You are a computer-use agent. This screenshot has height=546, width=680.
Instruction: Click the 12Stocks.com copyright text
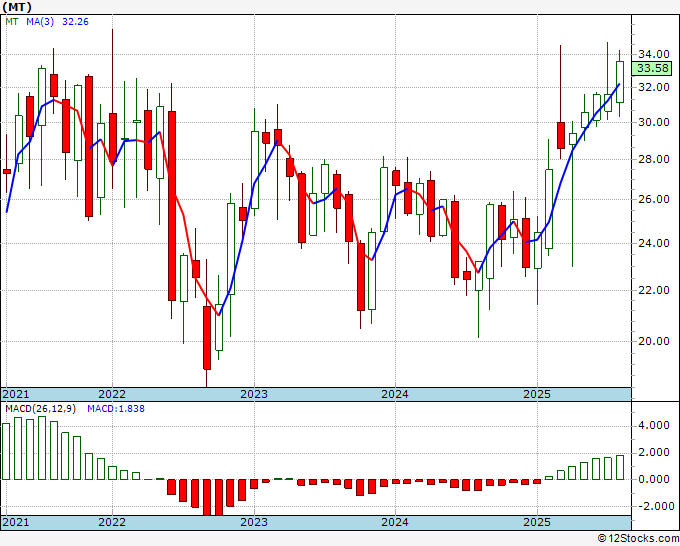coord(638,539)
